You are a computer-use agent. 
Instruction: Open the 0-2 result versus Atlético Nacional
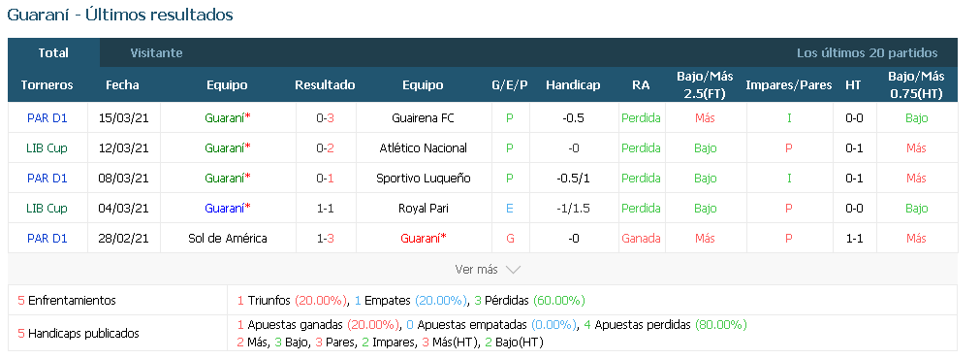[325, 148]
